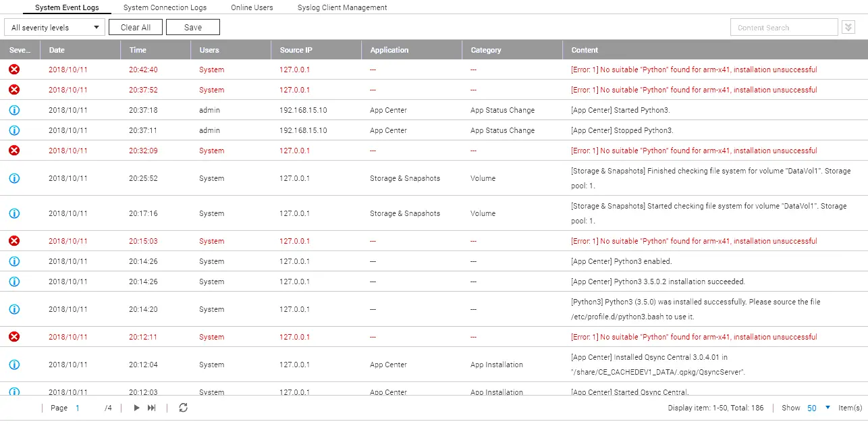
Task: Click the info icon for Started Python3 entry
Action: tap(14, 110)
